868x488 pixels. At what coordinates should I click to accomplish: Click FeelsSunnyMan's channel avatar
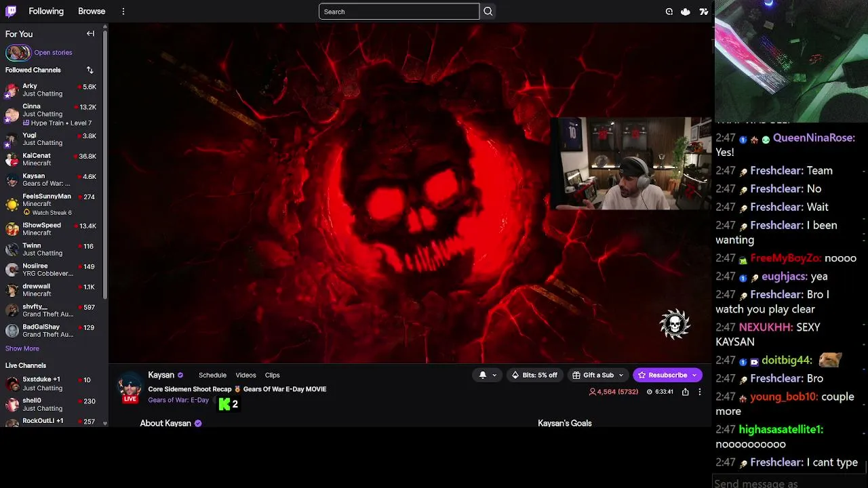(12, 204)
